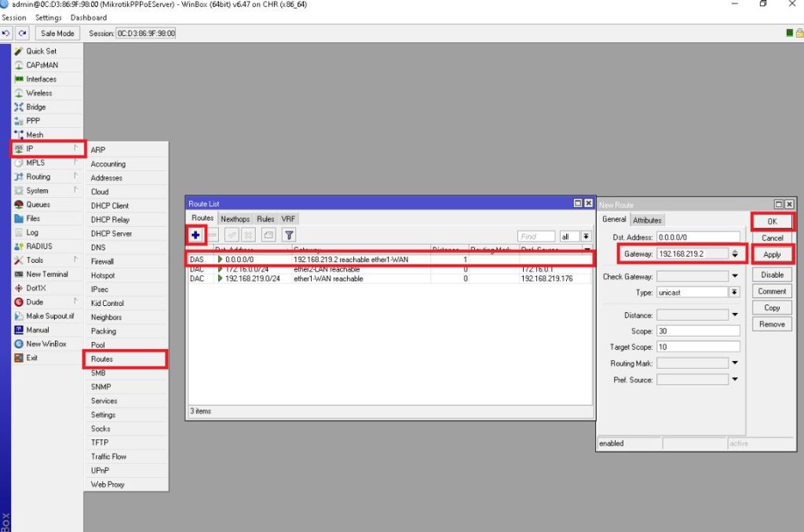Select Routes in the IP submenu

pyautogui.click(x=125, y=359)
